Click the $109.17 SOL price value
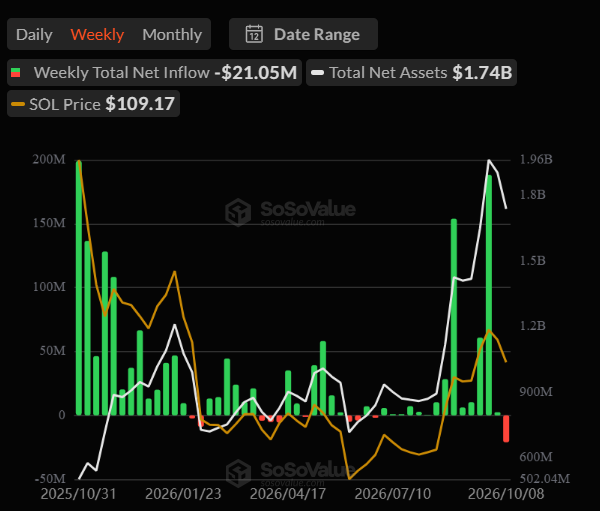The width and height of the screenshot is (600, 511). click(140, 104)
